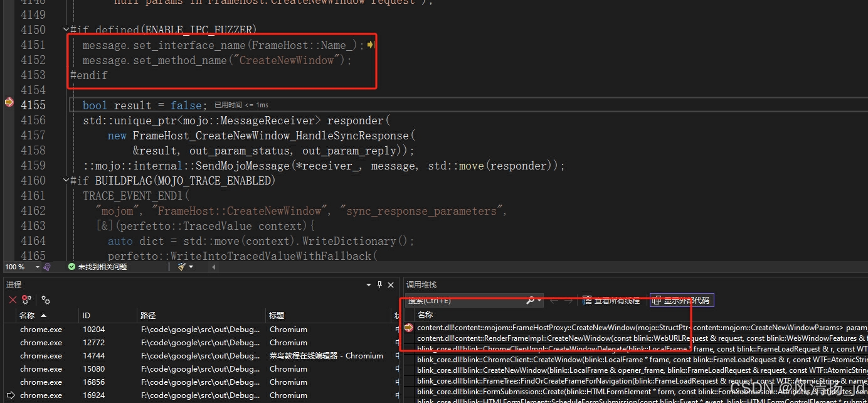Click 查看所有线程 button in call stack

click(x=611, y=301)
